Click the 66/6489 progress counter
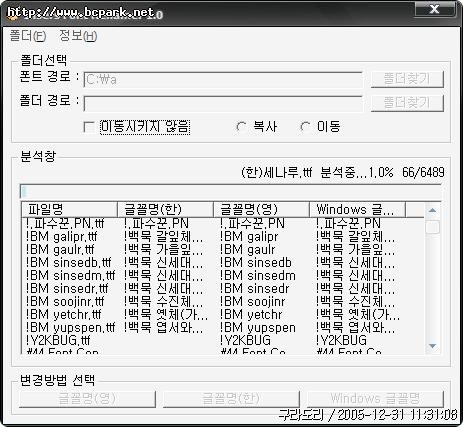The height and width of the screenshot is (427, 463). 423,172
